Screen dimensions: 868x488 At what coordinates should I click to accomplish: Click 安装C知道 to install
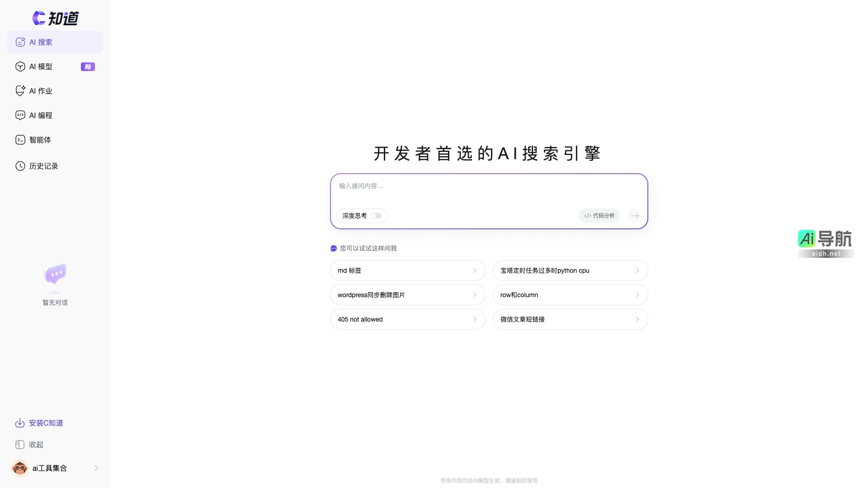click(45, 423)
